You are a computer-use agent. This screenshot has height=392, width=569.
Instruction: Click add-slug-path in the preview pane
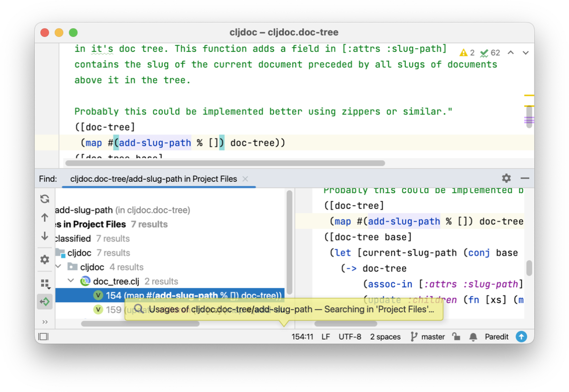[x=404, y=221]
